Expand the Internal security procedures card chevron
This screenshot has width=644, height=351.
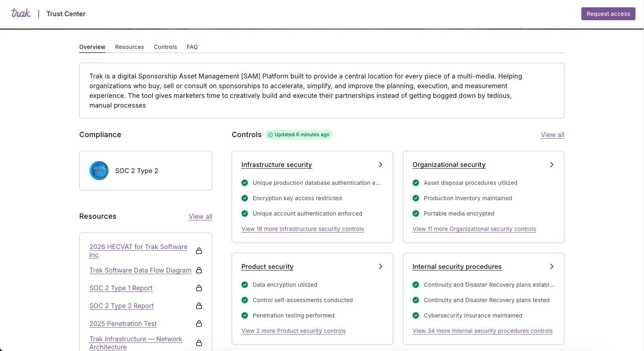(552, 266)
